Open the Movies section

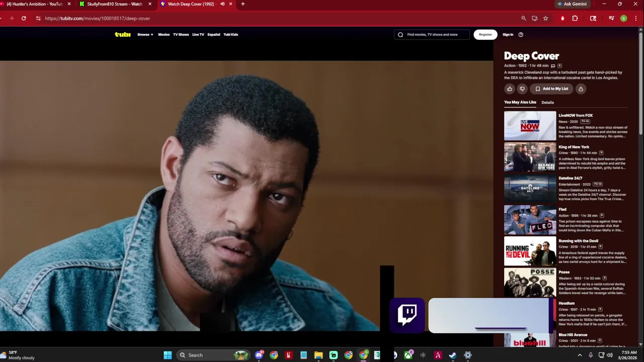coord(164,35)
